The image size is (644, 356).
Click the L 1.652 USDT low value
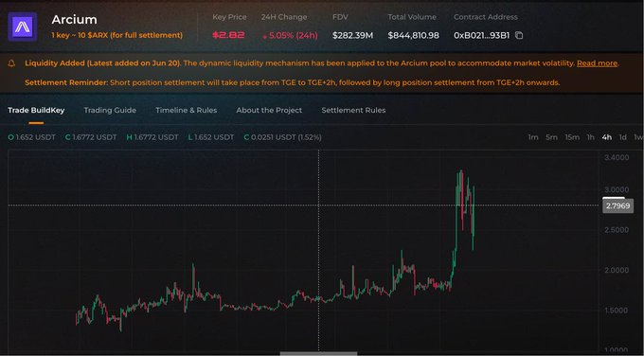pyautogui.click(x=211, y=137)
